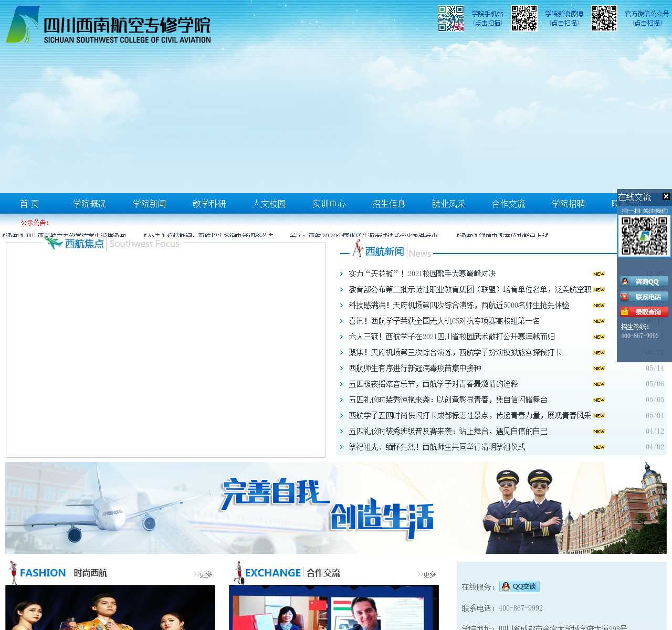Click the 05/05 news date

pyautogui.click(x=655, y=400)
